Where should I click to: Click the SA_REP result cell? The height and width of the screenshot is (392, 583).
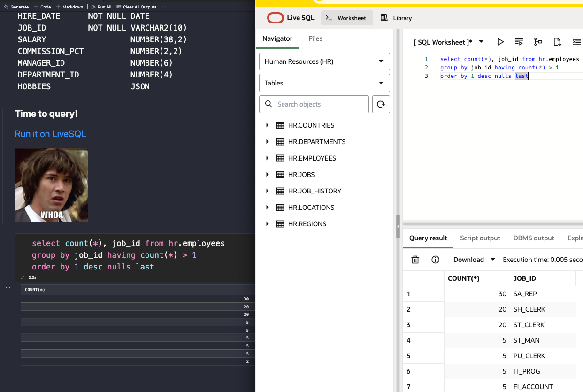[543, 294]
